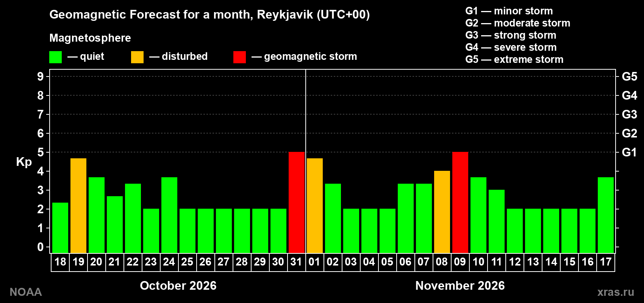Click Kp value 0 on left axis
Image resolution: width=644 pixels, height=303 pixels.
coord(41,247)
